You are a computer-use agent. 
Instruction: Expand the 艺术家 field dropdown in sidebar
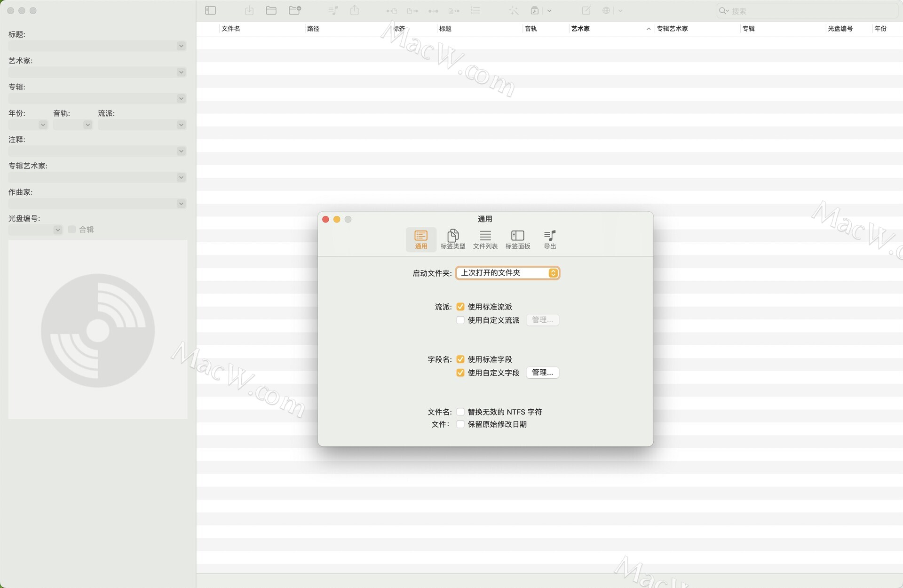[x=181, y=72]
